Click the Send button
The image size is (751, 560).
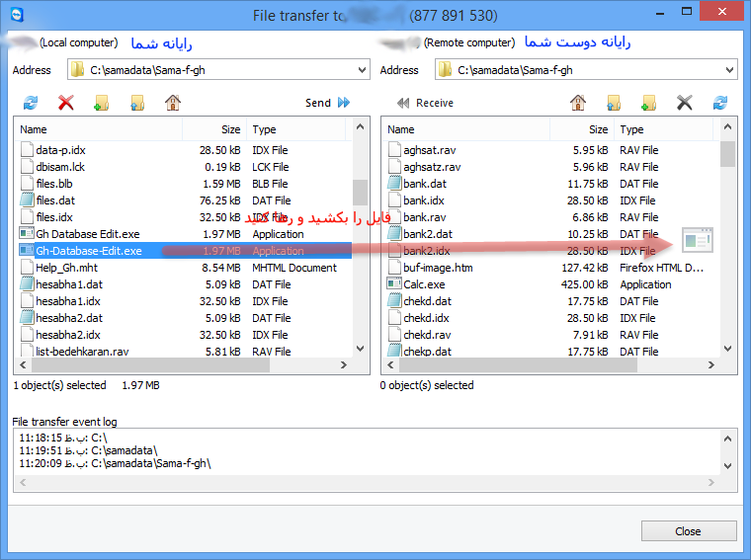328,103
